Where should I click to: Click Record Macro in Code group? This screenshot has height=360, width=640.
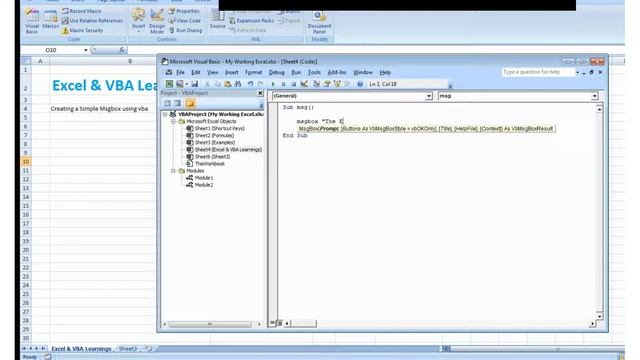(x=82, y=11)
